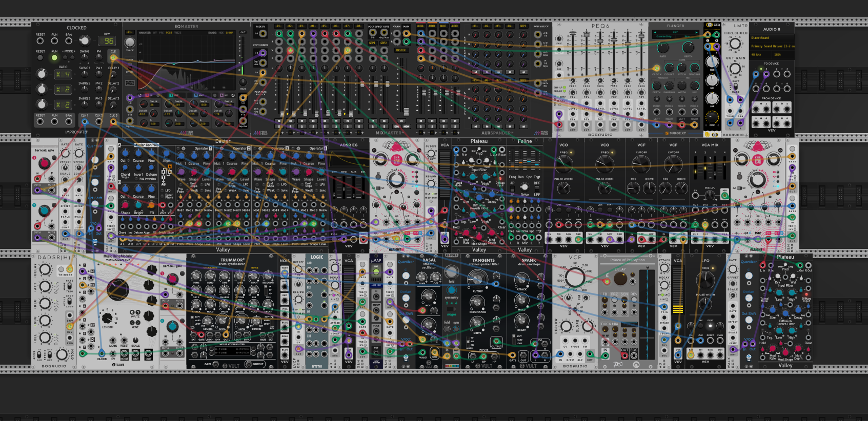Click the WRITE 0 button on Turing Machine
This screenshot has width=868, height=421.
point(132,312)
